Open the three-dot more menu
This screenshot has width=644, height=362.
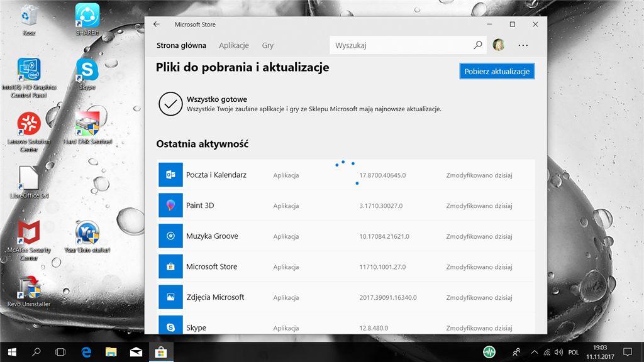(x=523, y=45)
